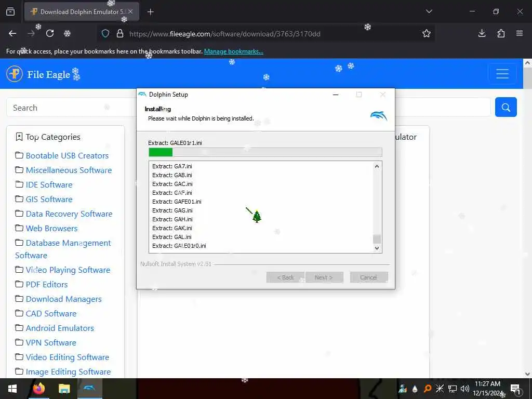Click the blue search magnifier button
532x399 pixels.
click(506, 107)
